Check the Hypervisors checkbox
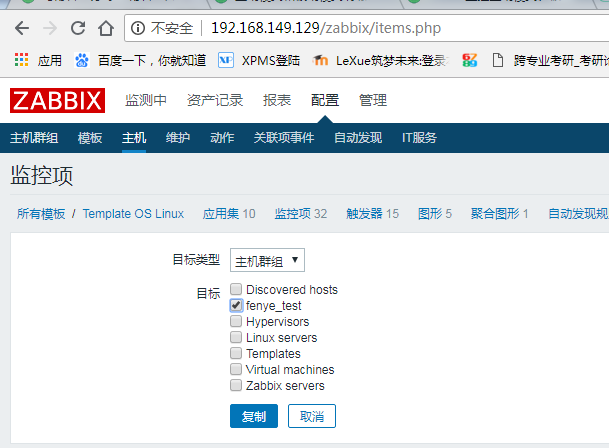 pos(236,321)
